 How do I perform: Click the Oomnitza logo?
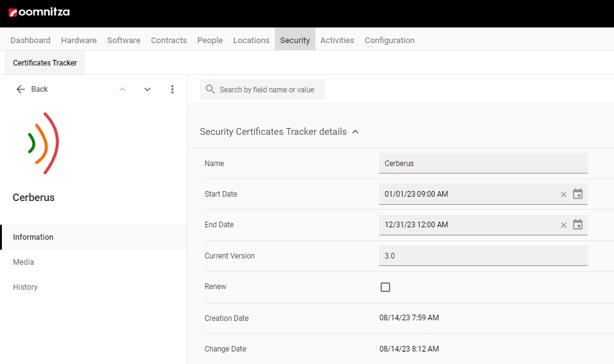coord(39,12)
